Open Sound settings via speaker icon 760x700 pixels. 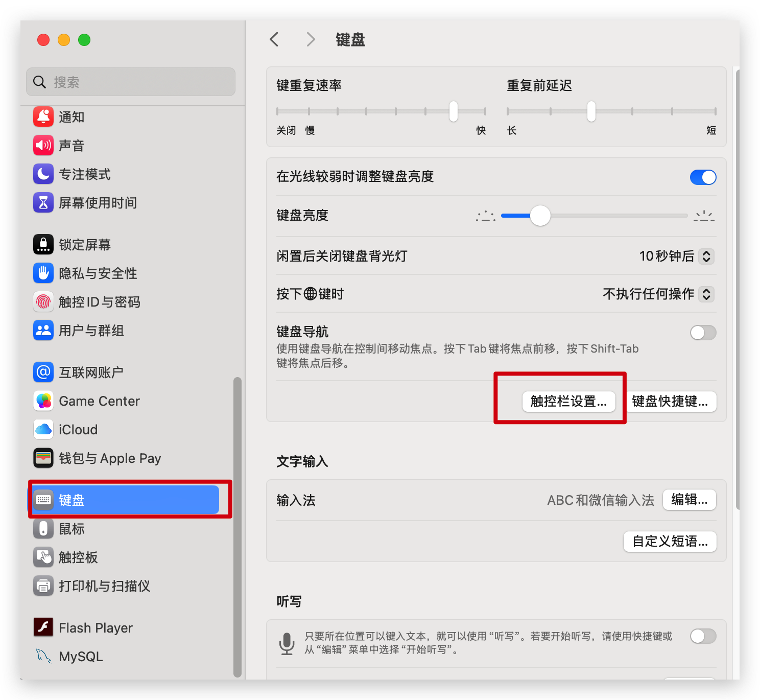tap(43, 146)
